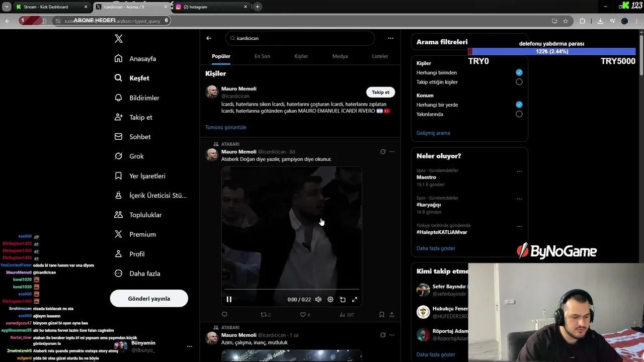View post analytics showing 207
The height and width of the screenshot is (362, 644).
(347, 315)
